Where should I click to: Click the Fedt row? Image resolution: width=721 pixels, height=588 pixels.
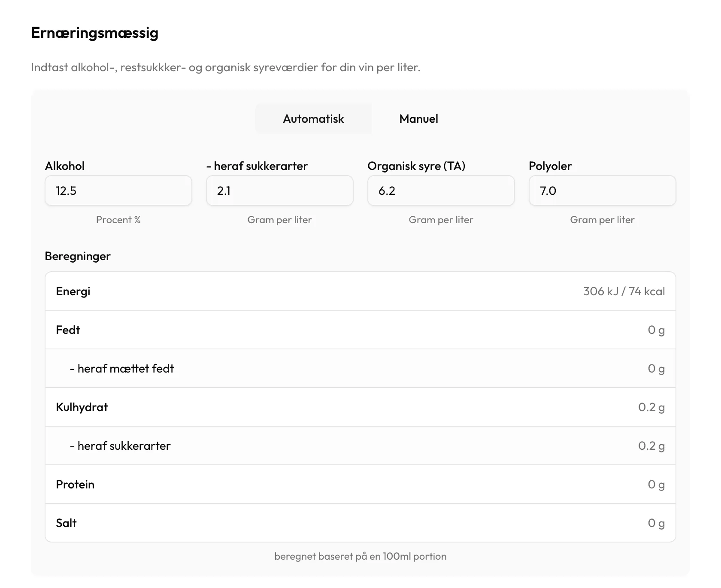click(360, 330)
